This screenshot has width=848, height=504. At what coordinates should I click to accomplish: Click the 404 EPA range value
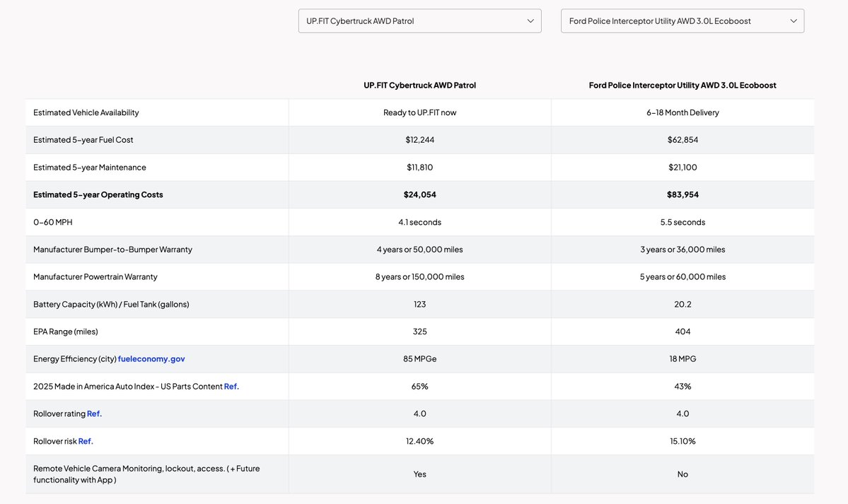[683, 332]
